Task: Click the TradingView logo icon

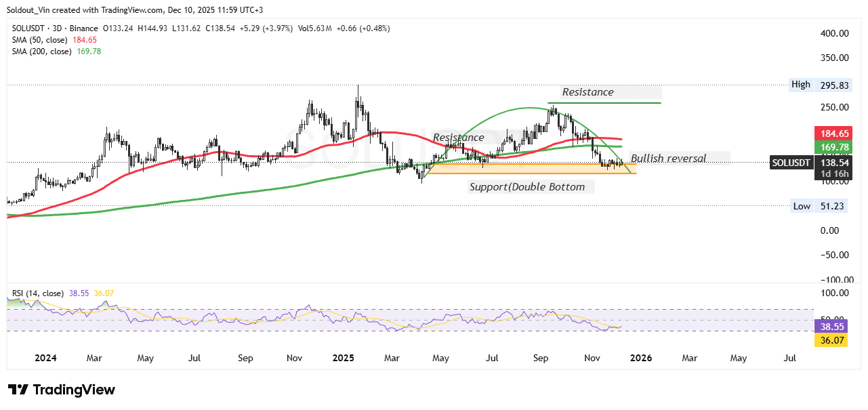Action: click(18, 390)
